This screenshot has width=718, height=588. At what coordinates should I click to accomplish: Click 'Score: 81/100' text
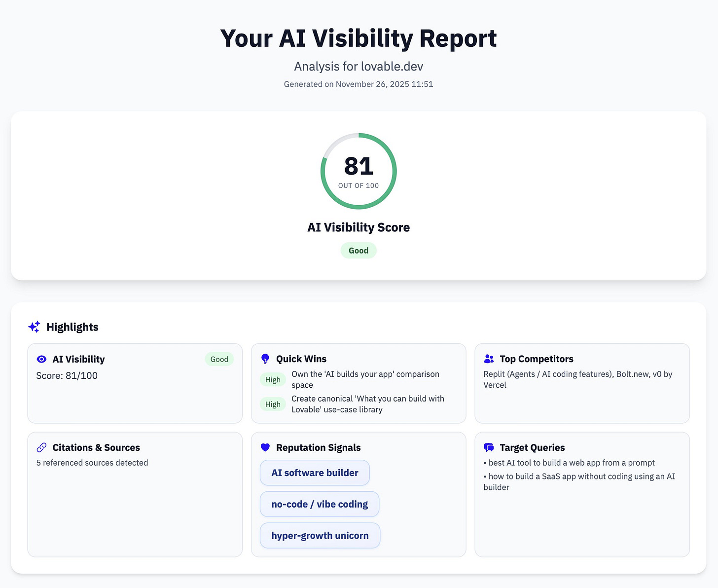click(x=67, y=375)
